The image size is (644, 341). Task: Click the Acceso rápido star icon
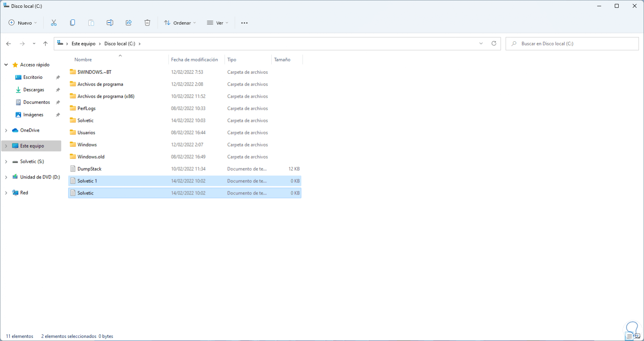click(15, 65)
